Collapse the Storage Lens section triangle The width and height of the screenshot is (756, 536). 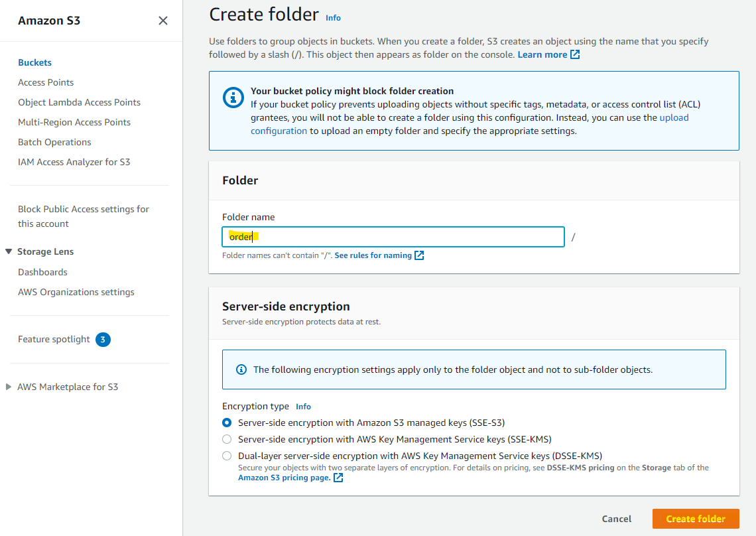[9, 251]
